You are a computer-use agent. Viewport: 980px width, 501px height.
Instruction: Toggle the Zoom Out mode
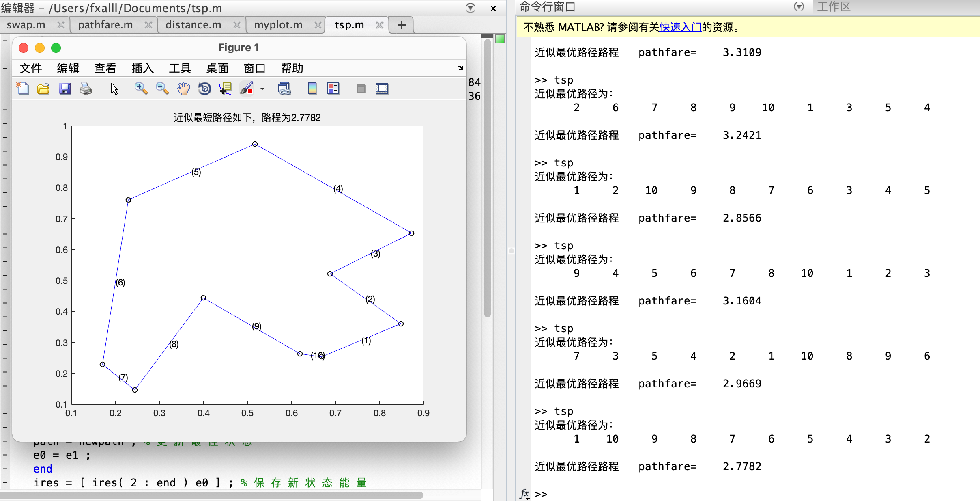point(162,88)
